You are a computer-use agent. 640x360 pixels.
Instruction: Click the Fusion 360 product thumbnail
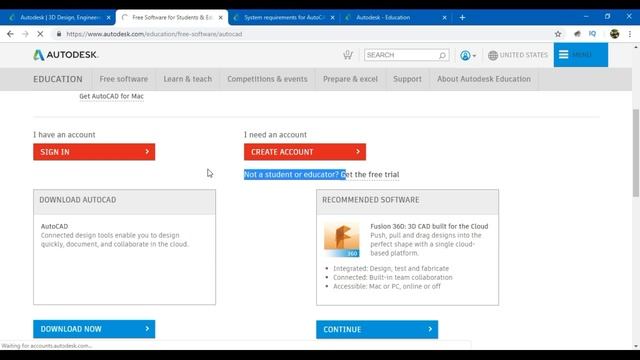coord(342,240)
